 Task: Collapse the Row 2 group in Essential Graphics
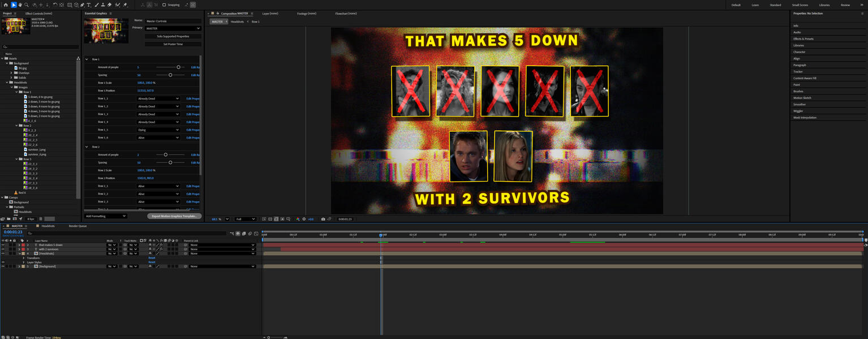pyautogui.click(x=87, y=147)
